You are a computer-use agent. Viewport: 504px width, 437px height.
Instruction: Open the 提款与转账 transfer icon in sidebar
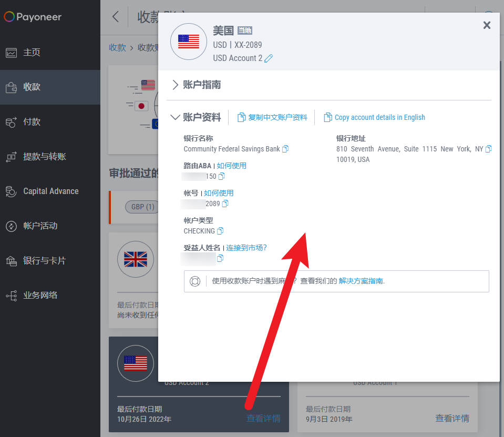tap(11, 157)
